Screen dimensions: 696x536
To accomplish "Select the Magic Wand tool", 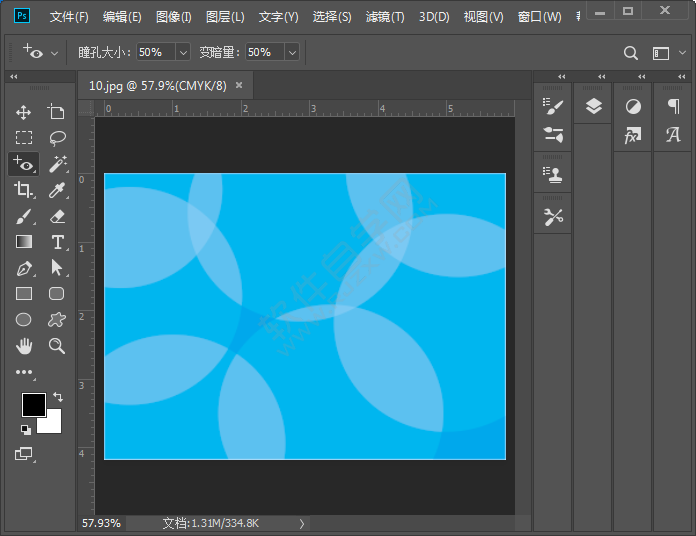I will pyautogui.click(x=57, y=164).
